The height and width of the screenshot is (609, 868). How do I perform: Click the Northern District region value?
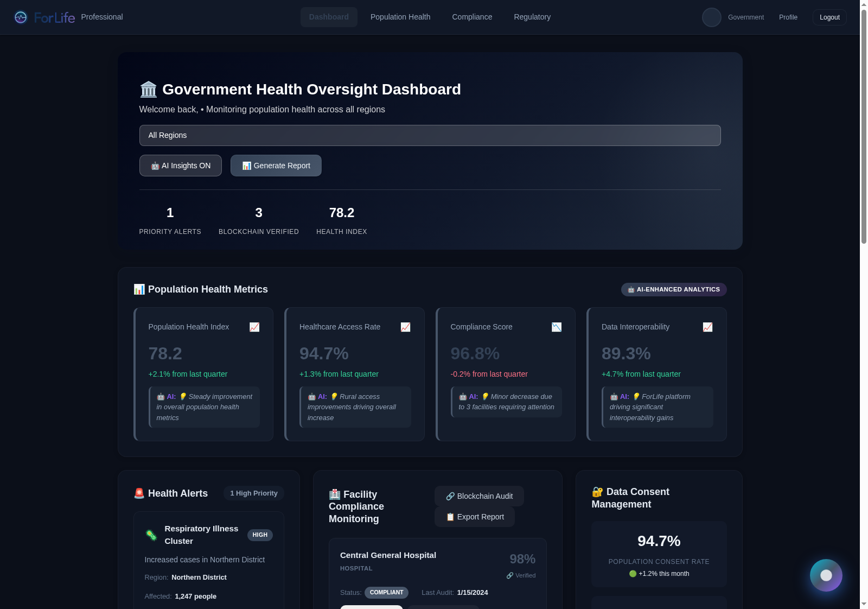point(199,578)
